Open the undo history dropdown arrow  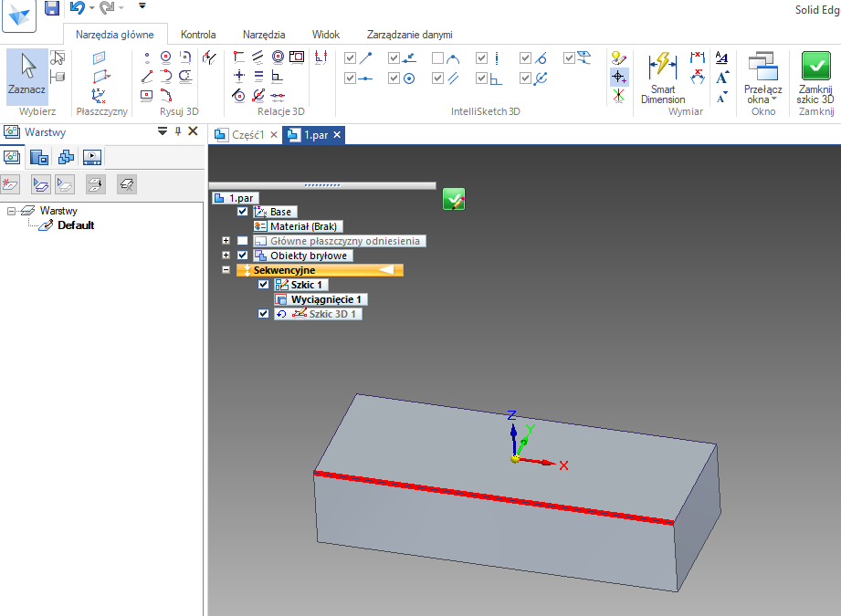pos(91,7)
